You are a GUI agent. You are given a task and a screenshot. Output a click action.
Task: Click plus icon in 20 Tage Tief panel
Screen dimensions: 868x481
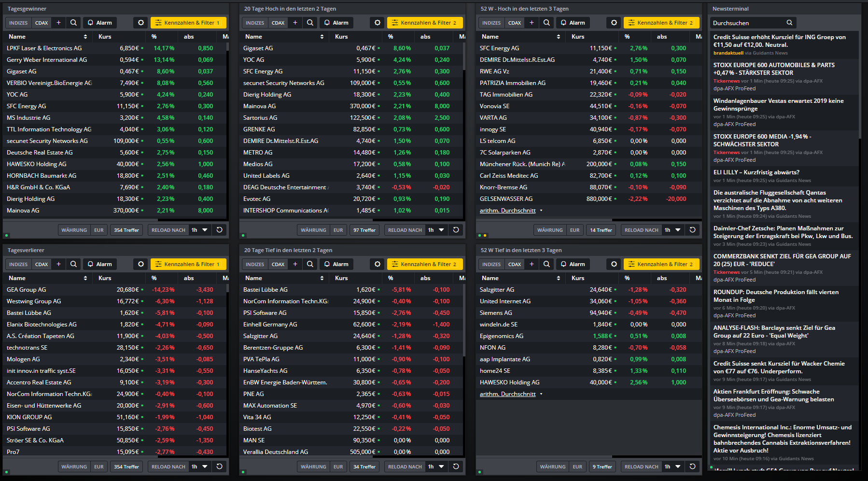(295, 264)
